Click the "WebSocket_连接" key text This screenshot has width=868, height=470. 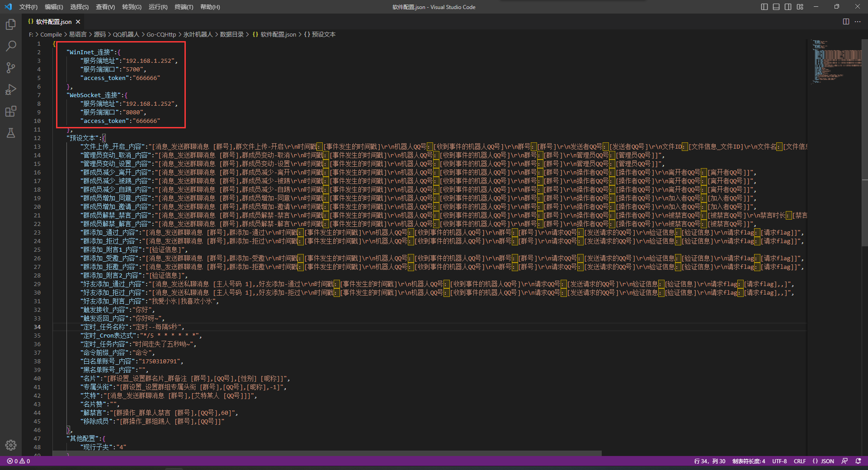(94, 95)
